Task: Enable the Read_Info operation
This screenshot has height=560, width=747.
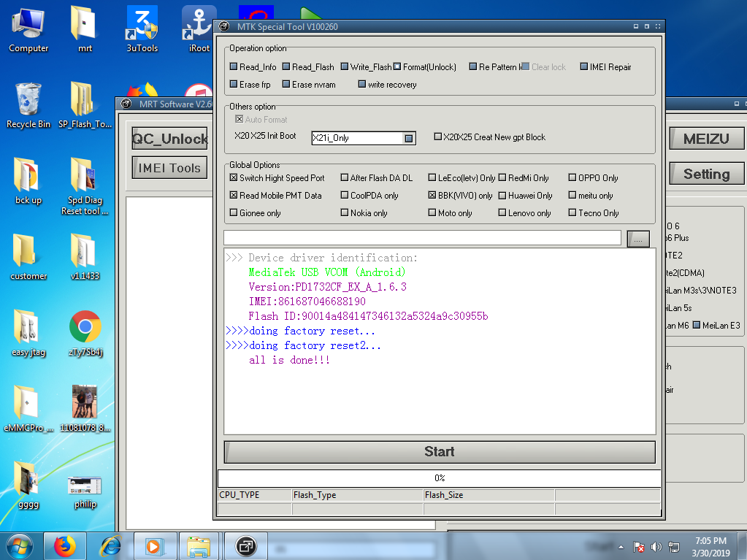Action: [234, 66]
